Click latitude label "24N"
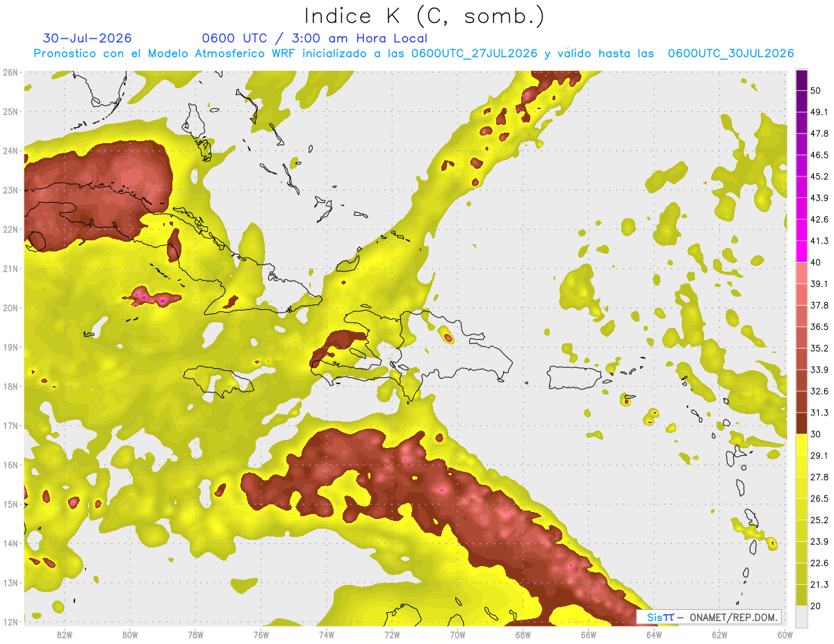834x644 pixels. (x=10, y=151)
